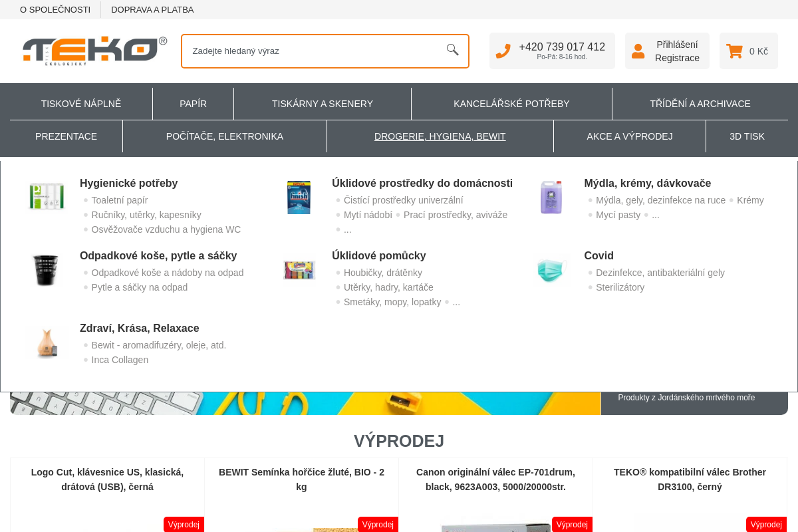Select Mycí pasty subcategory
The height and width of the screenshot is (532, 798).
tap(618, 215)
